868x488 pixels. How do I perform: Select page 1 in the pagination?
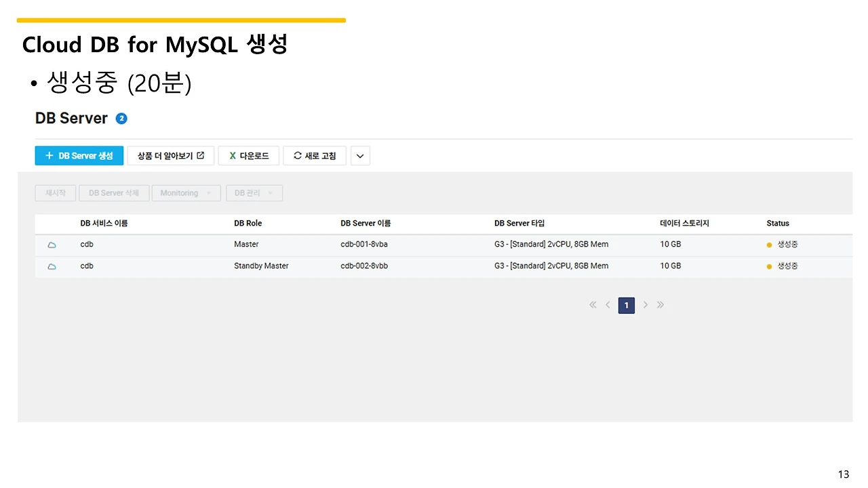pos(627,305)
